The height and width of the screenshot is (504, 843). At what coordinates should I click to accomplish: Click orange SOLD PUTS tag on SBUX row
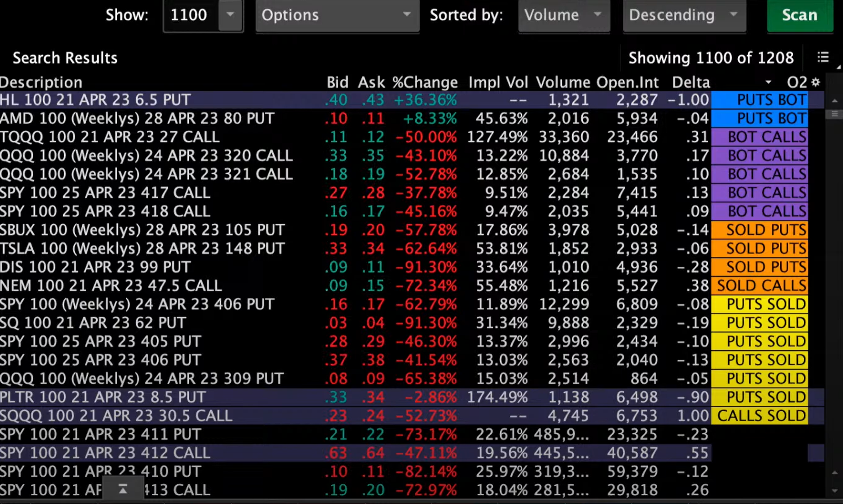[x=759, y=230]
